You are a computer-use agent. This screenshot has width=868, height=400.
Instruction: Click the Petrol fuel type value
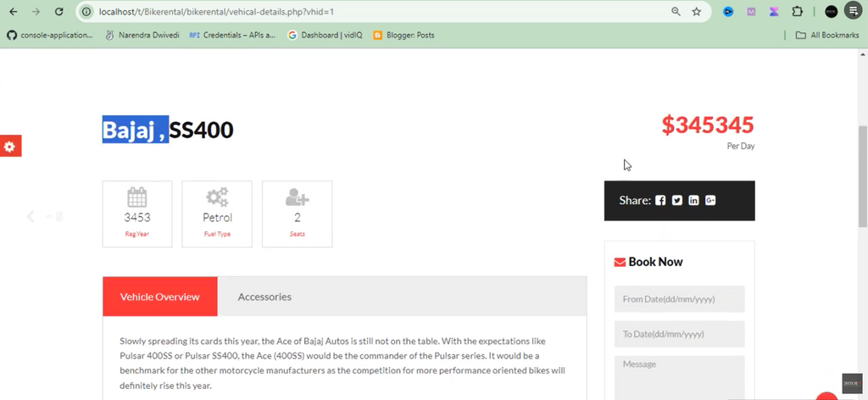(217, 218)
